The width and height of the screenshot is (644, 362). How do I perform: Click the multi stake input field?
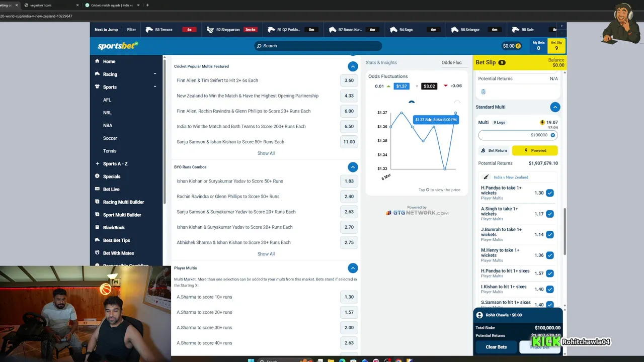pos(518,135)
